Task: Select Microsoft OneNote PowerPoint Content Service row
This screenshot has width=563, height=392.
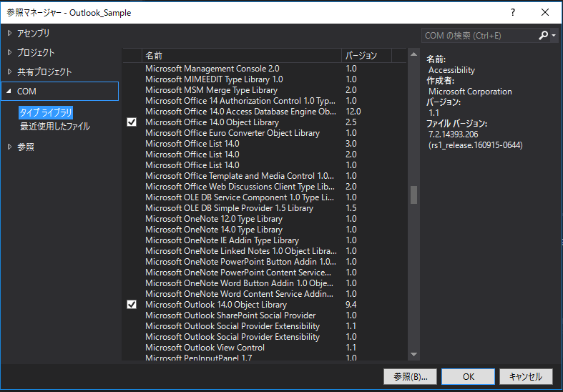Action: coord(265,273)
